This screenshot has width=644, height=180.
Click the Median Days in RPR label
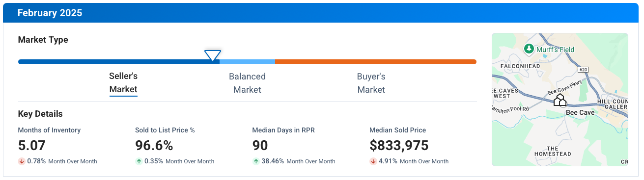(283, 130)
